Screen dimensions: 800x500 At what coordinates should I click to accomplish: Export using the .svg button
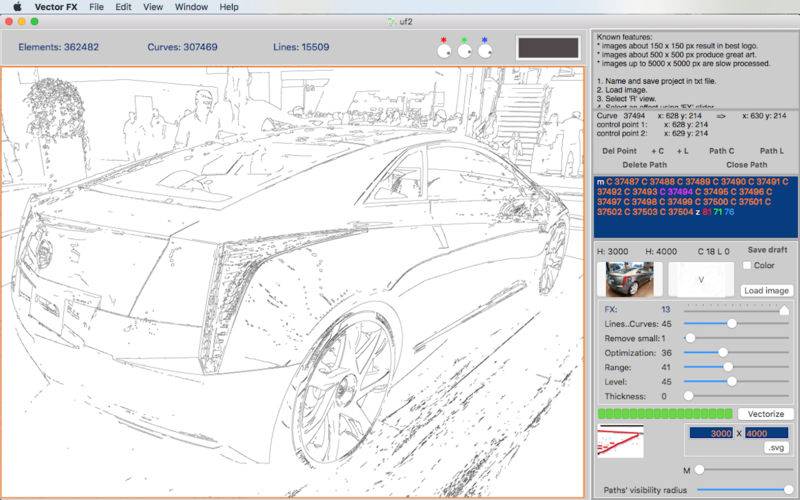[777, 448]
